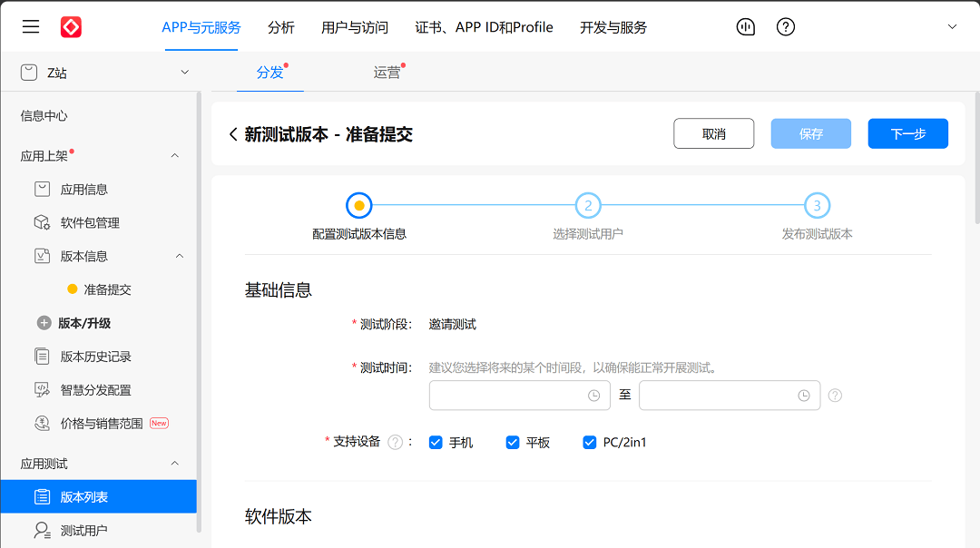Click the 版本历史记录 document icon
The image size is (980, 548).
coord(42,357)
